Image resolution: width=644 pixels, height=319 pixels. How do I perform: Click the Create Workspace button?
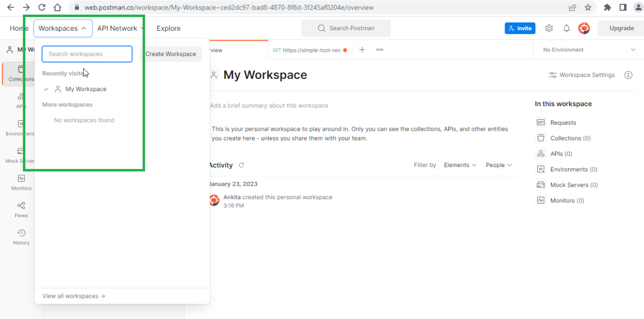point(171,53)
